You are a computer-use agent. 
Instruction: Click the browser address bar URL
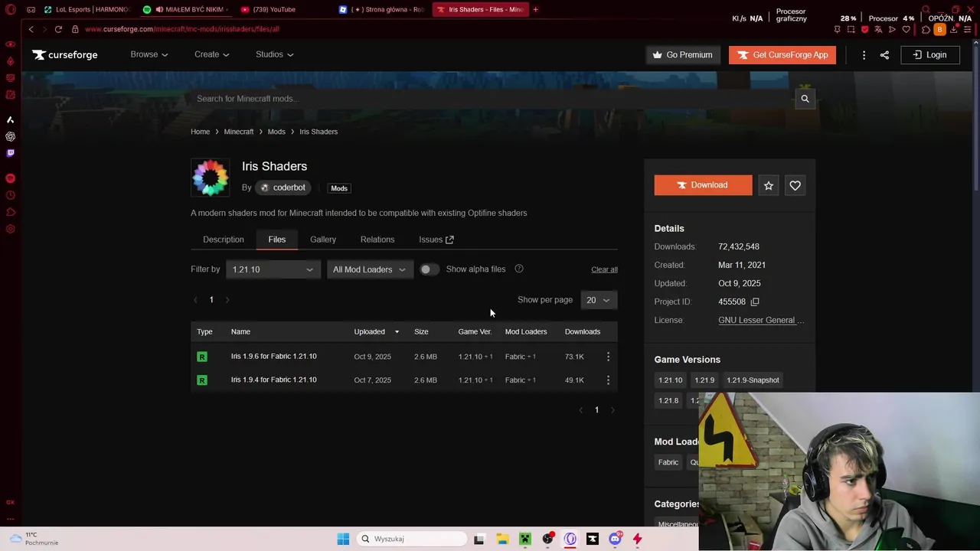pos(182,29)
